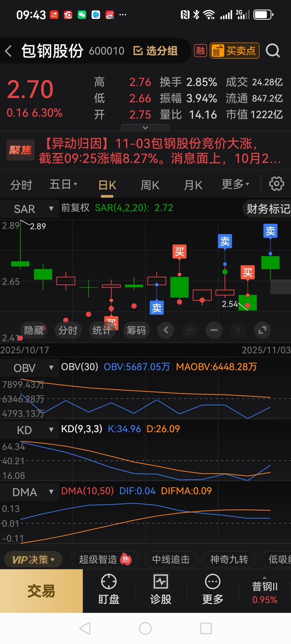Open the 聚焦 news headline 异动归因

coord(145,151)
